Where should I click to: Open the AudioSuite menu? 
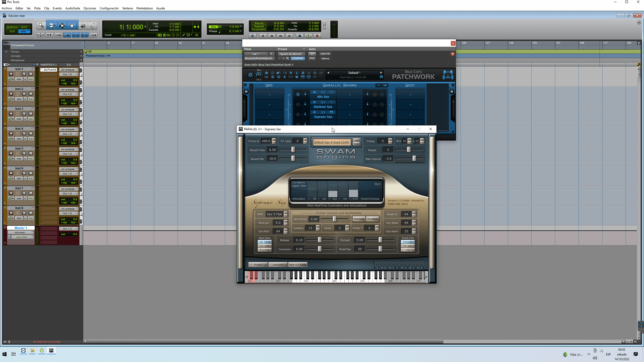tap(73, 8)
